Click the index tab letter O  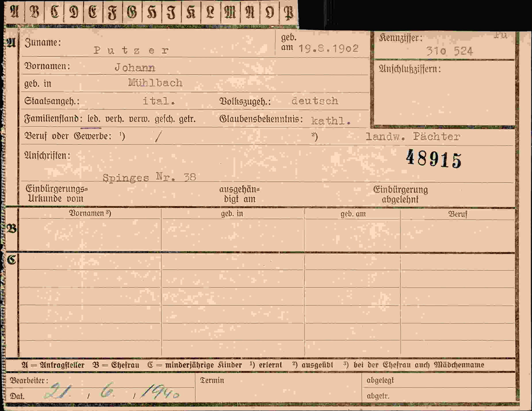[x=270, y=12]
